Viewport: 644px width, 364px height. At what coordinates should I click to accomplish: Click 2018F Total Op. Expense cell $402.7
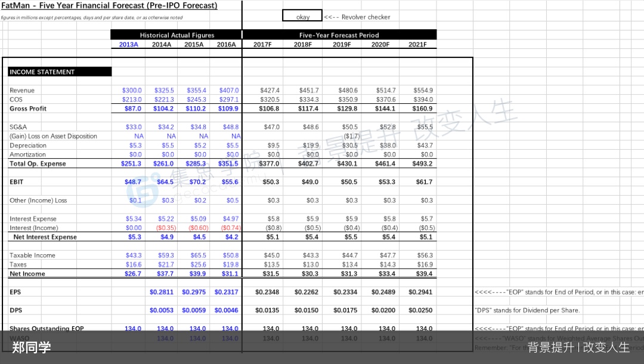click(x=308, y=164)
